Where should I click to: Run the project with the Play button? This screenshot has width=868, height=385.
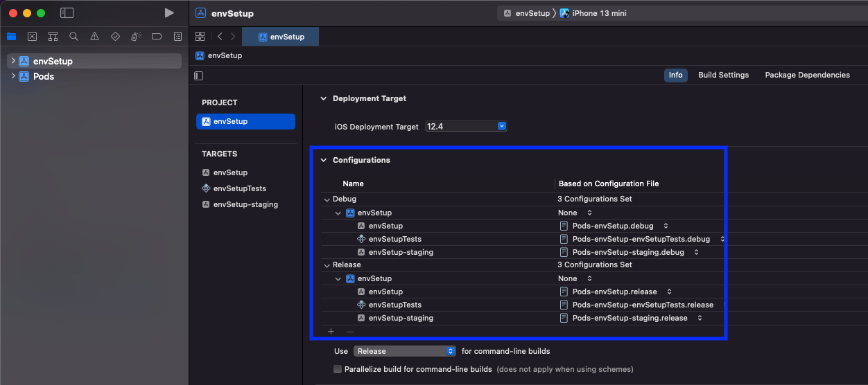tap(169, 13)
